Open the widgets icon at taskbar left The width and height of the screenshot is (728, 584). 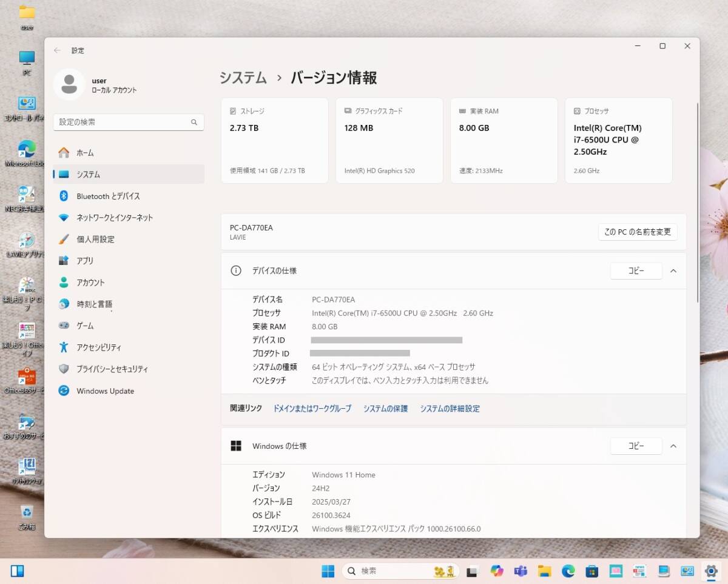[x=18, y=571]
